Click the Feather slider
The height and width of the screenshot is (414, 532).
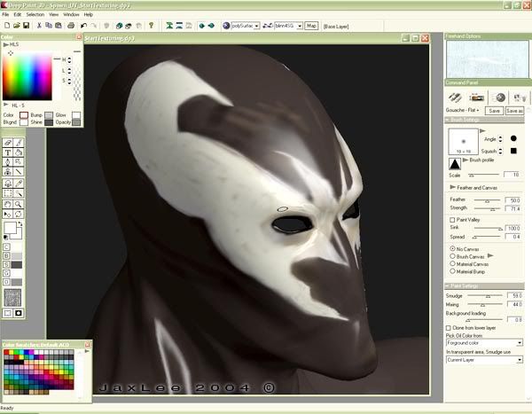487,200
